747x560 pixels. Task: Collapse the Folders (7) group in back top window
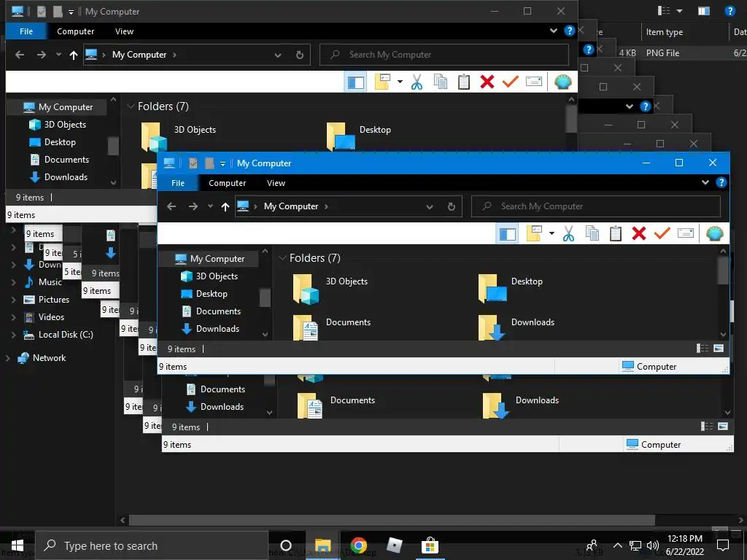131,106
